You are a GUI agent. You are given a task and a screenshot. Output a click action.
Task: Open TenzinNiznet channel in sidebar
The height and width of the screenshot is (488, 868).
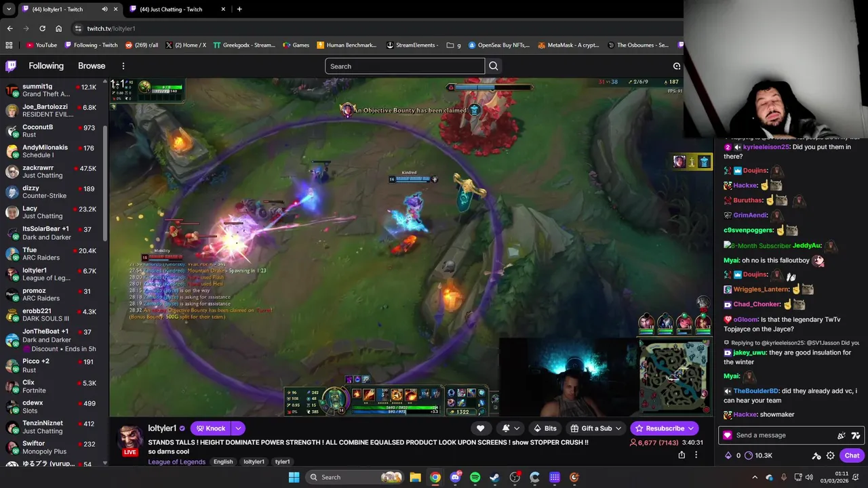pos(54,427)
